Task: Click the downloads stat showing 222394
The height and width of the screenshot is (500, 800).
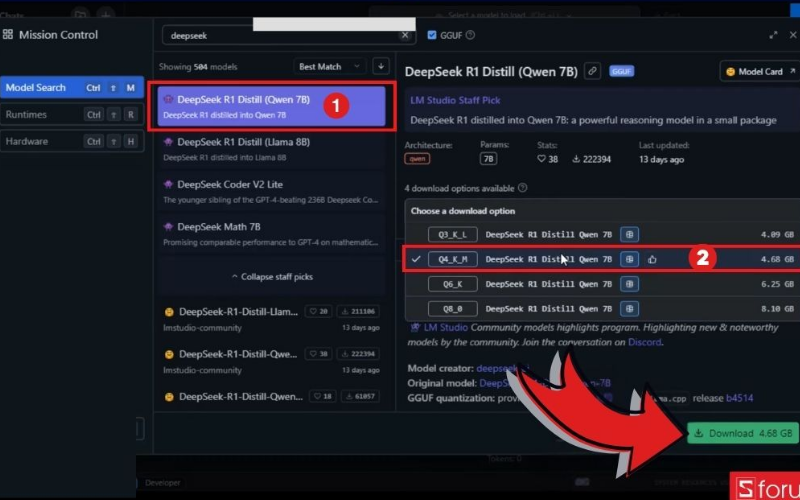Action: [591, 159]
